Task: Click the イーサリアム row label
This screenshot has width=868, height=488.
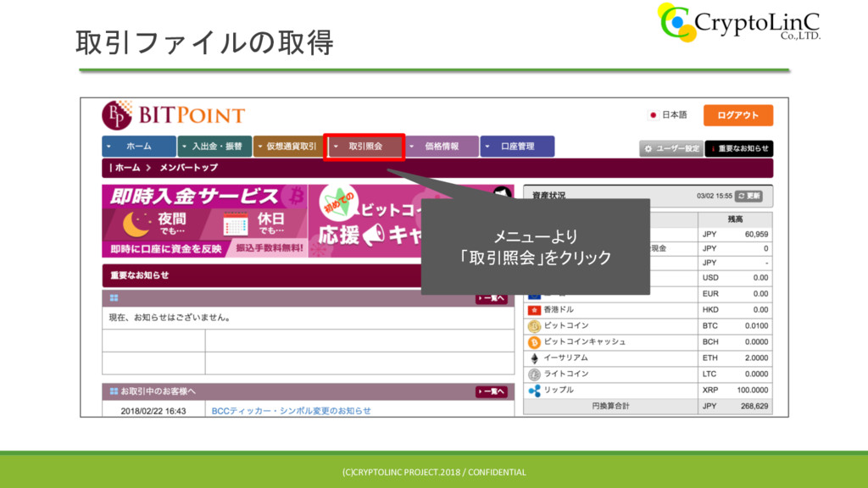Action: point(565,358)
